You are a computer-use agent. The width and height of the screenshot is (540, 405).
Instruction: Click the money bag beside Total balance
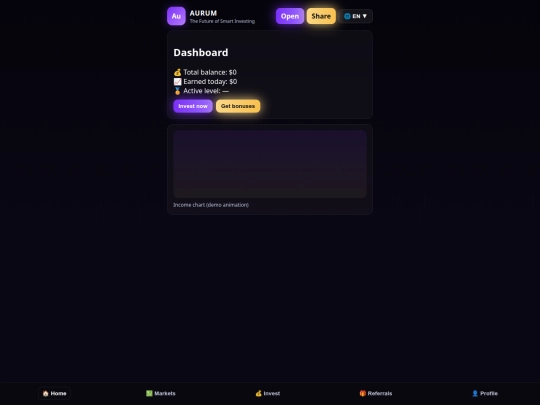(177, 72)
